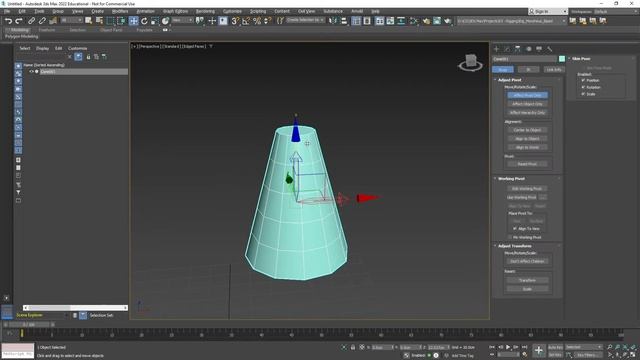This screenshot has width=640, height=360.
Task: Toggle the Skin Pose Rotation checkbox
Action: coord(583,87)
